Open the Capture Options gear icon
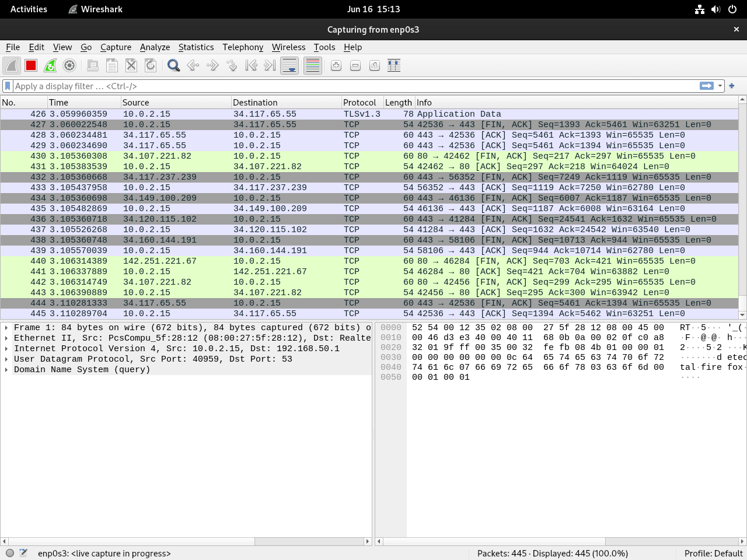 click(x=69, y=65)
